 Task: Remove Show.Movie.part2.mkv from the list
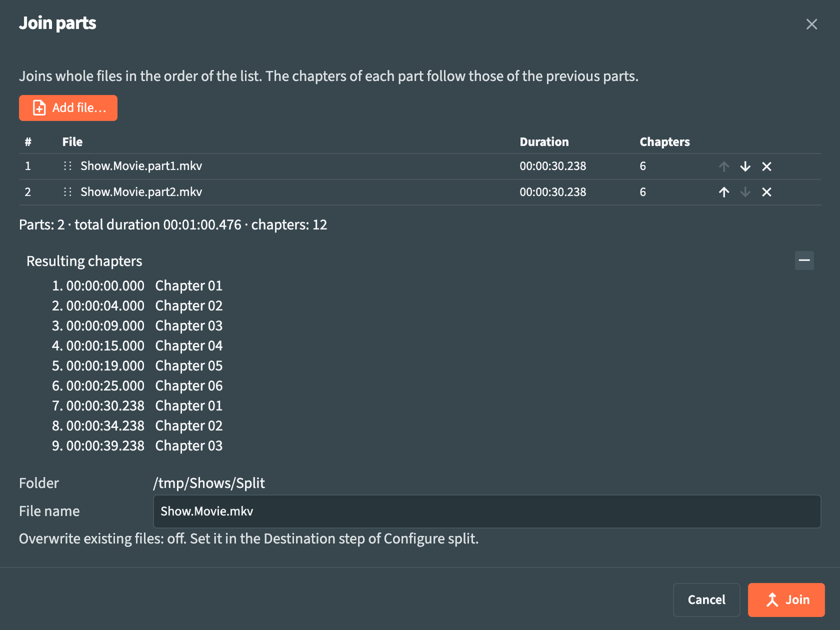(766, 192)
